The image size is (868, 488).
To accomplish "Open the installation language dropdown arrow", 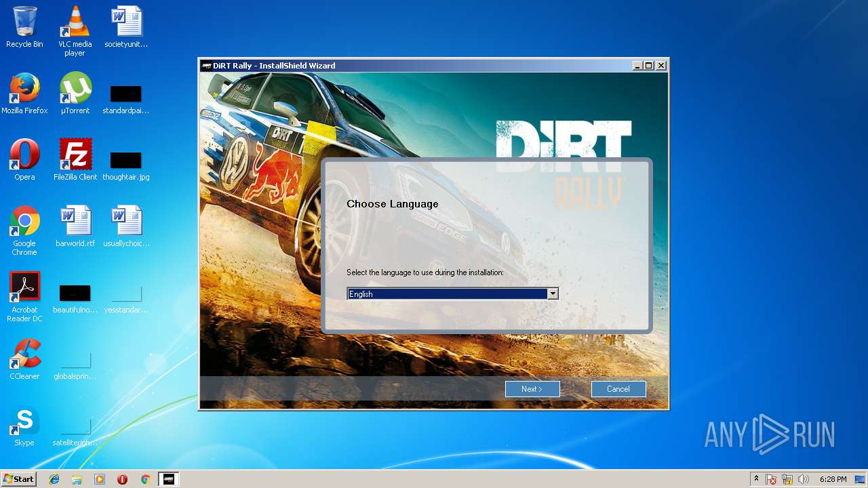I will pyautogui.click(x=553, y=293).
